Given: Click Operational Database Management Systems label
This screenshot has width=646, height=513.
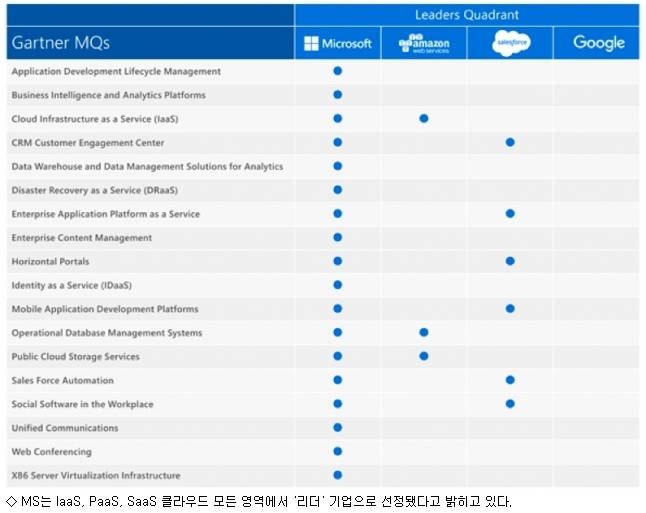Looking at the screenshot, I should click(x=107, y=333).
